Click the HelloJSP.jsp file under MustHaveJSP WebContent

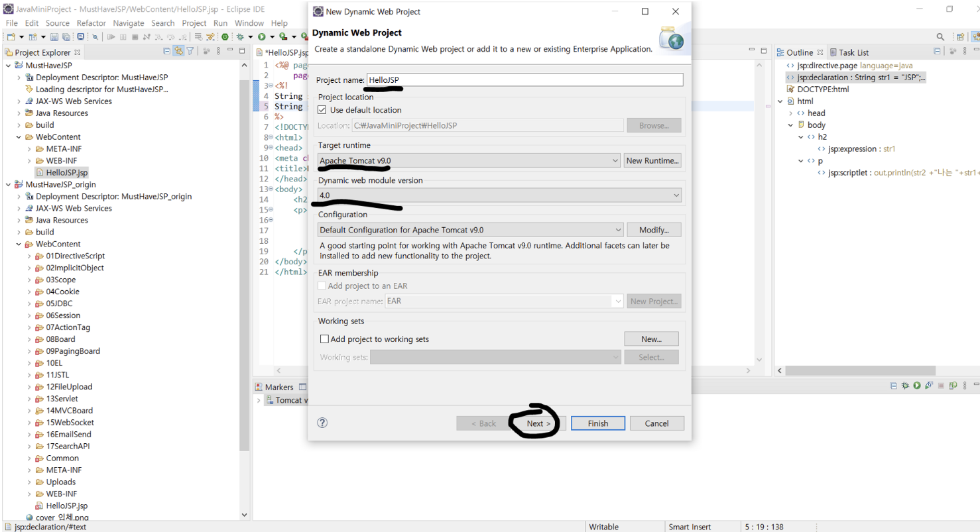click(61, 172)
